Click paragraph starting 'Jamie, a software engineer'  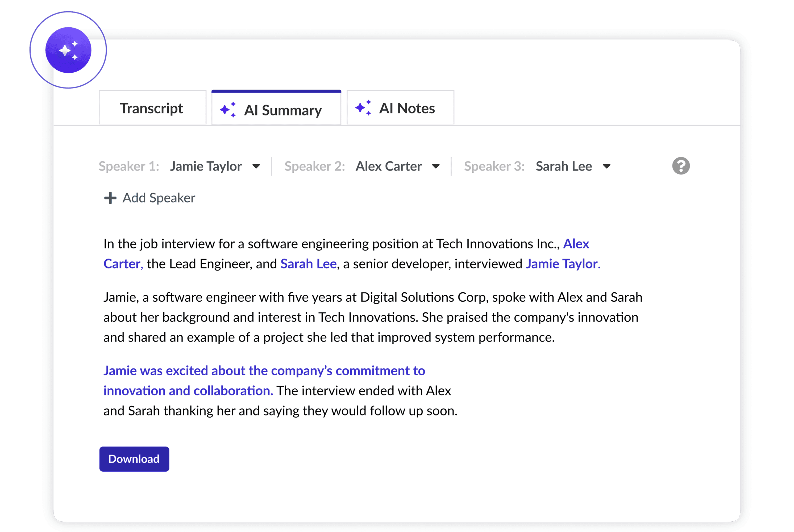click(373, 317)
